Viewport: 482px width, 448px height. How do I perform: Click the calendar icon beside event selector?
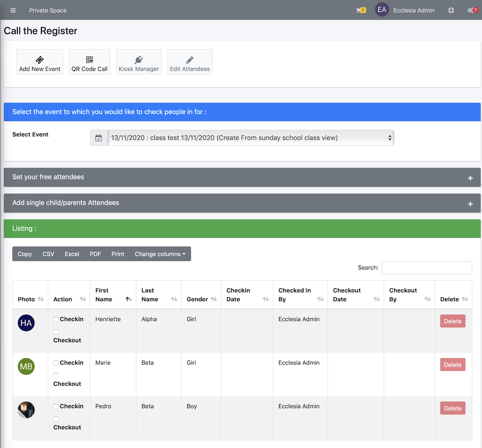coord(99,138)
